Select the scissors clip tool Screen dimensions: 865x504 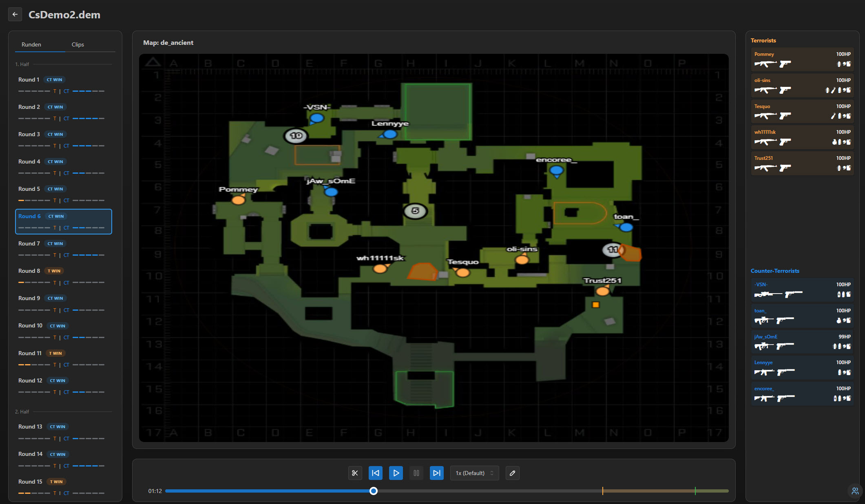coord(354,473)
